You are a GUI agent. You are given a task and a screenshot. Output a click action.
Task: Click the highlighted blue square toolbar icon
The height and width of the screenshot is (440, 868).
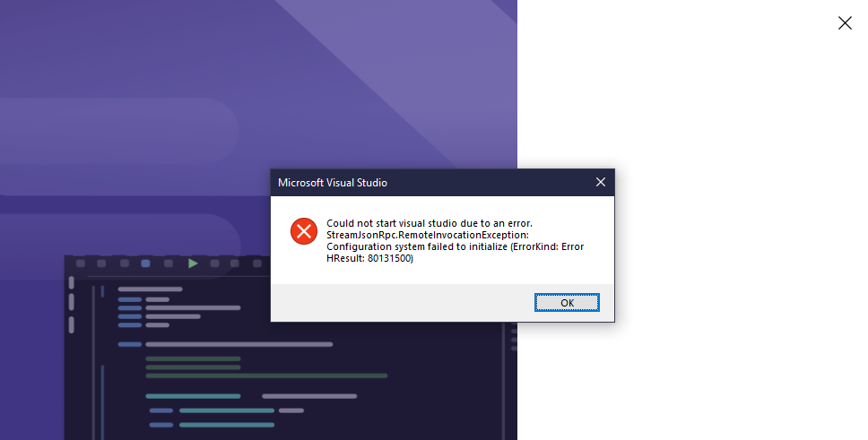(145, 263)
